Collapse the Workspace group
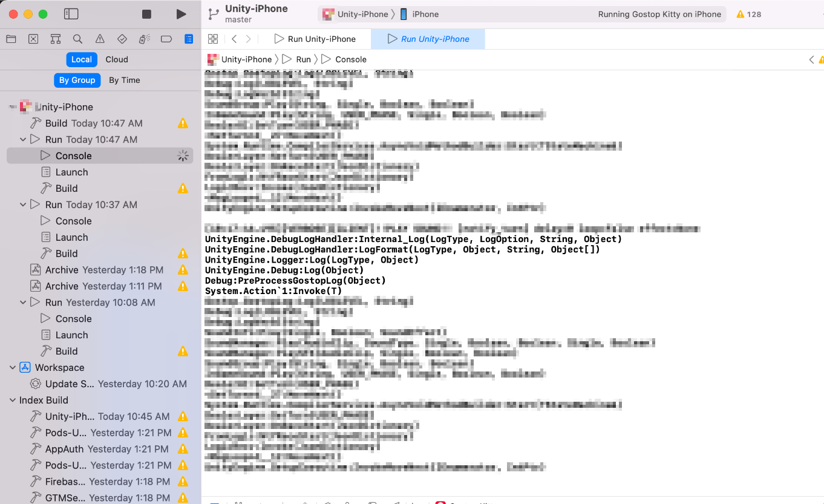The height and width of the screenshot is (504, 824). pos(13,367)
